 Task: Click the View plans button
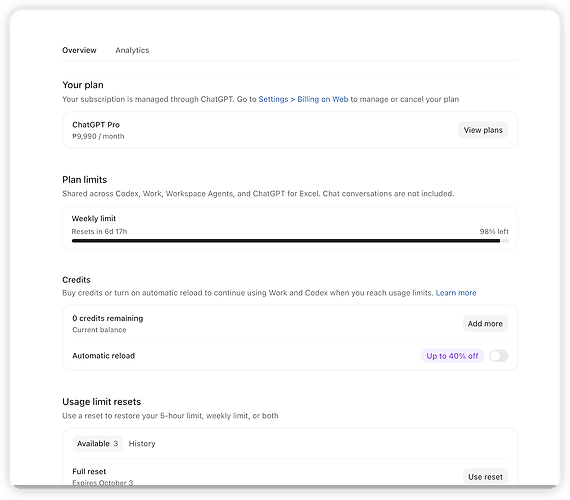pos(483,130)
